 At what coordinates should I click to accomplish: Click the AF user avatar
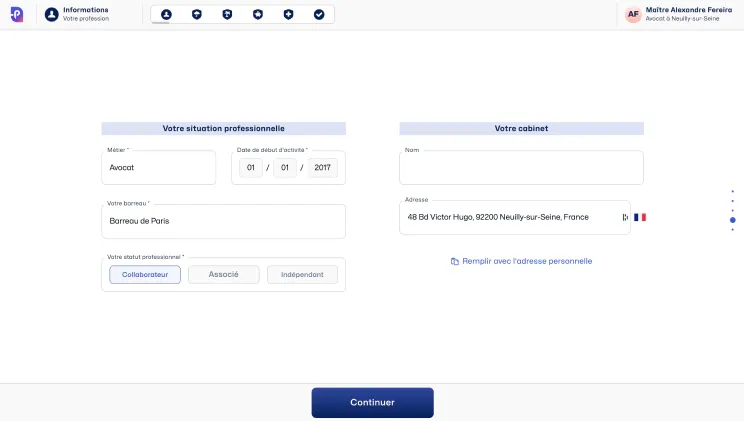point(633,14)
